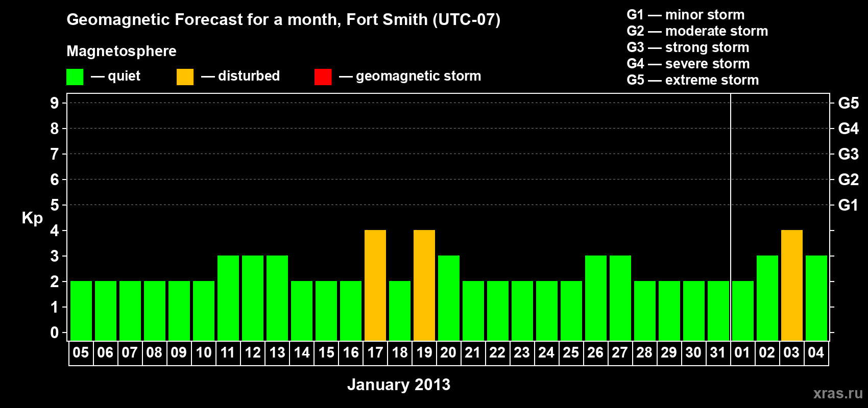
Task: Click Kp axis value 7
Action: point(55,154)
